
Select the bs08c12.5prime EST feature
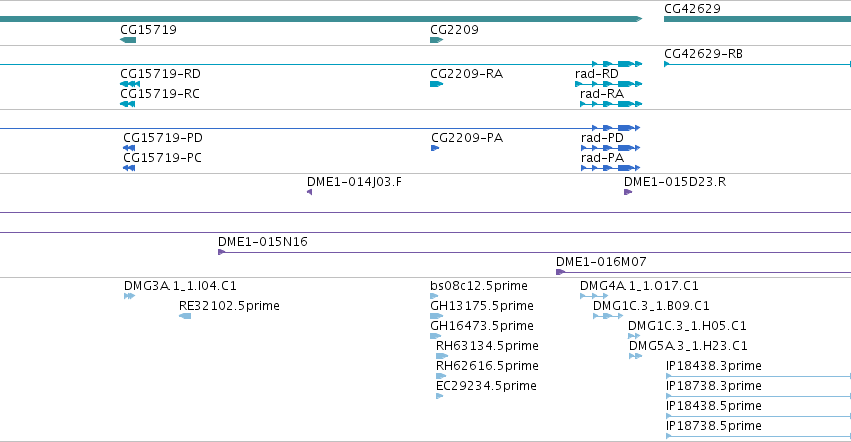[x=434, y=296]
